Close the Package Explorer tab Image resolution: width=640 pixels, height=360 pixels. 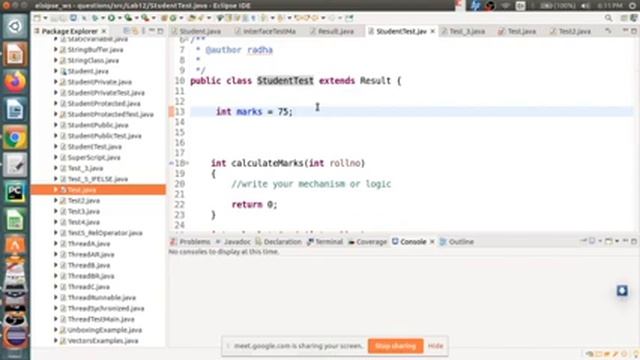click(x=104, y=31)
